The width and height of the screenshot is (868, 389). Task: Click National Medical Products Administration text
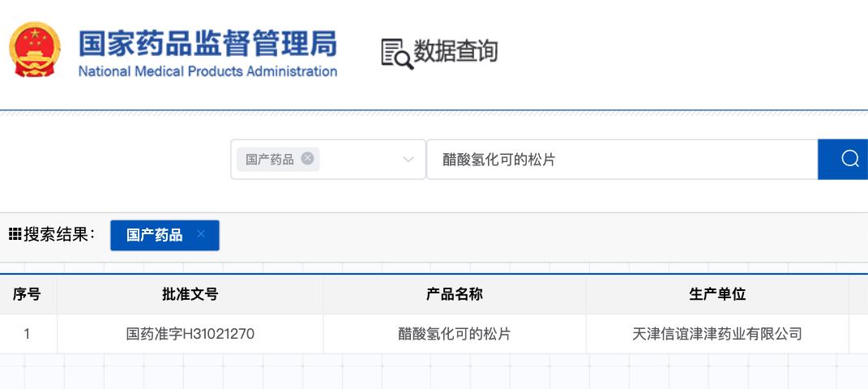pos(207,71)
